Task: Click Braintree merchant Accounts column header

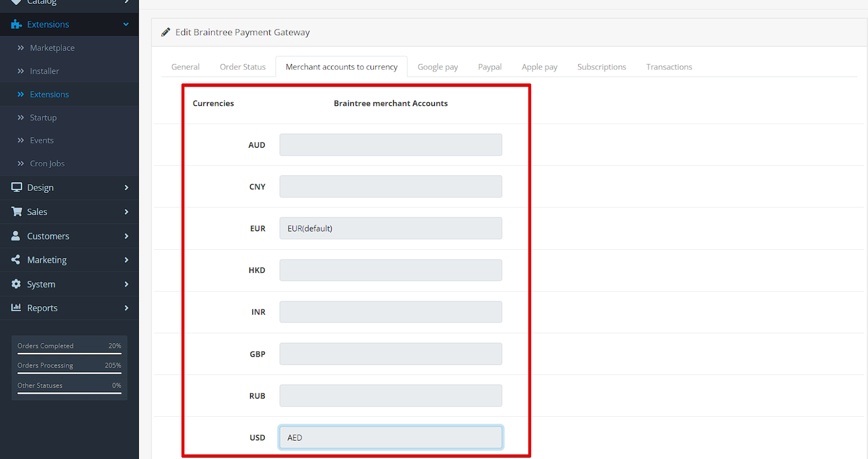Action: [x=391, y=104]
